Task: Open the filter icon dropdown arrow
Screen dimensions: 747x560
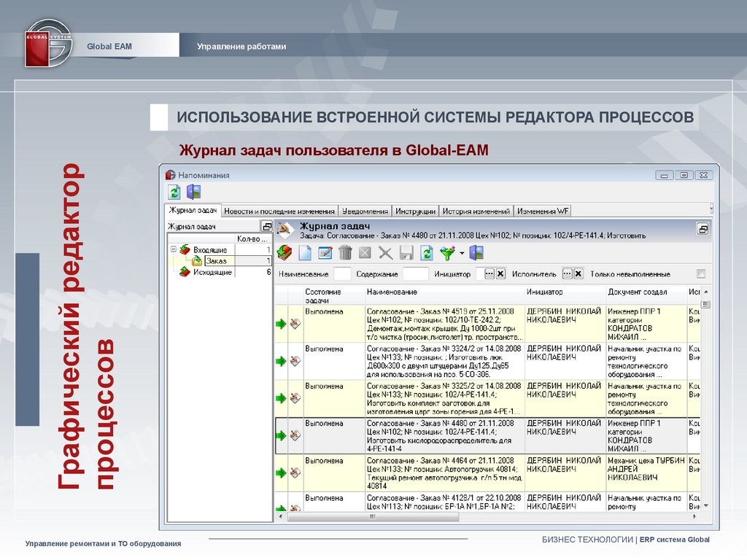Action: point(462,254)
